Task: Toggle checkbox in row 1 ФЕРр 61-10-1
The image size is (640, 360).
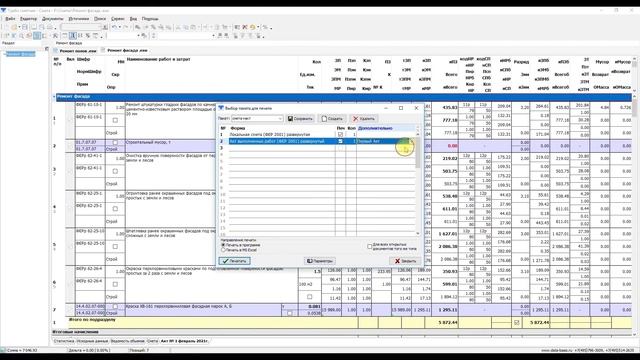Action: click(115, 120)
